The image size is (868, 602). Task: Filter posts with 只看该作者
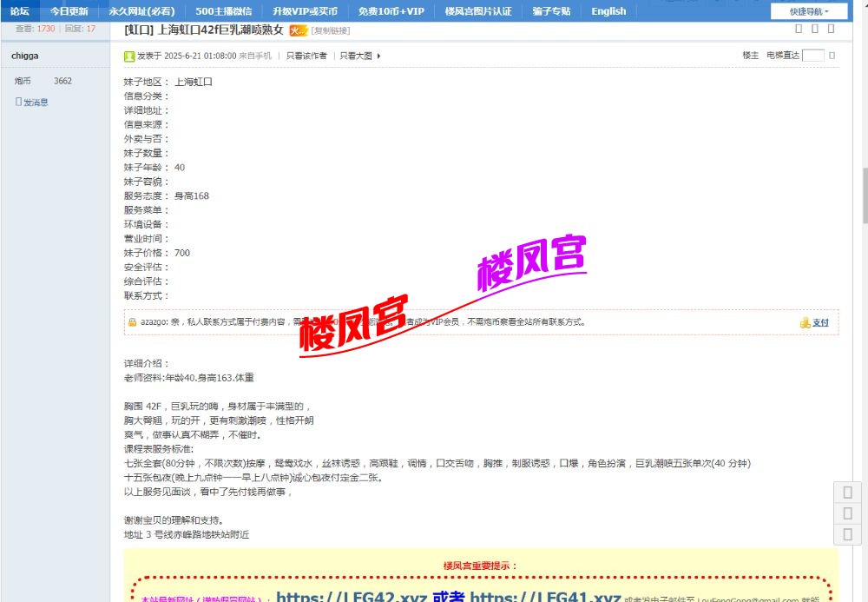click(306, 56)
